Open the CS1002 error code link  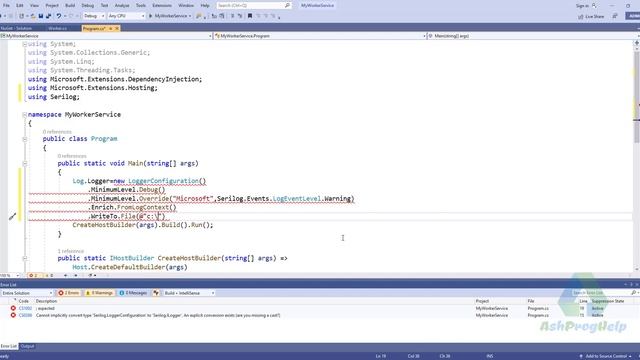point(25,308)
